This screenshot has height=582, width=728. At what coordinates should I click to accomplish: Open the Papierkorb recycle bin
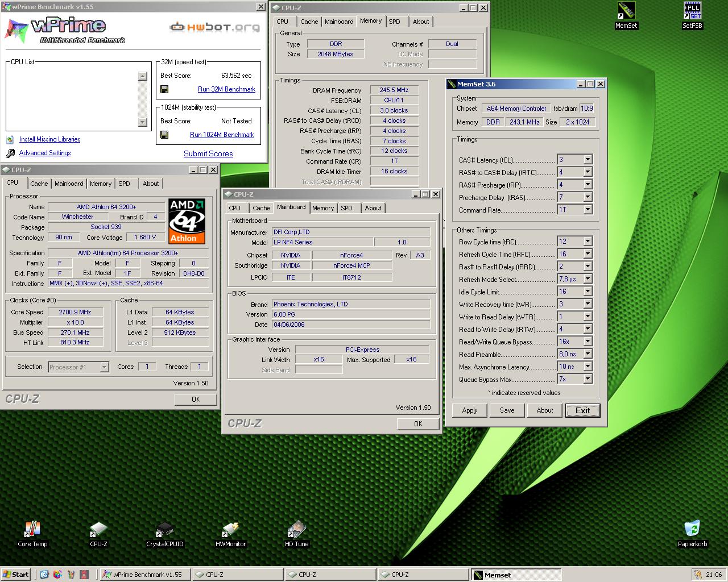point(692,534)
